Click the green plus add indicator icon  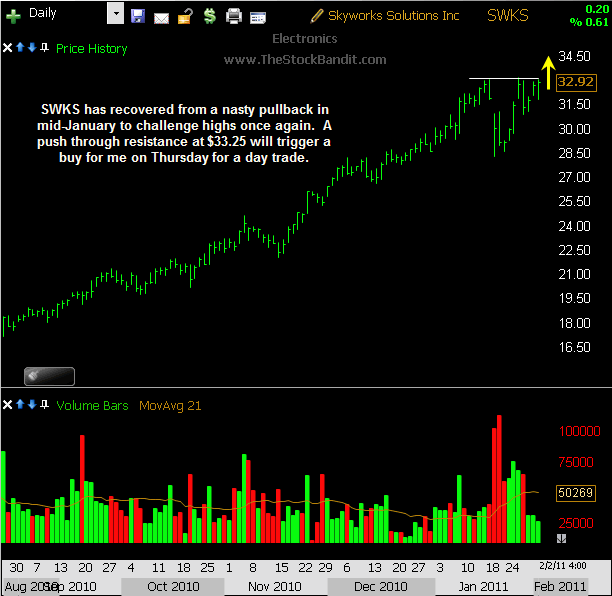[14, 16]
